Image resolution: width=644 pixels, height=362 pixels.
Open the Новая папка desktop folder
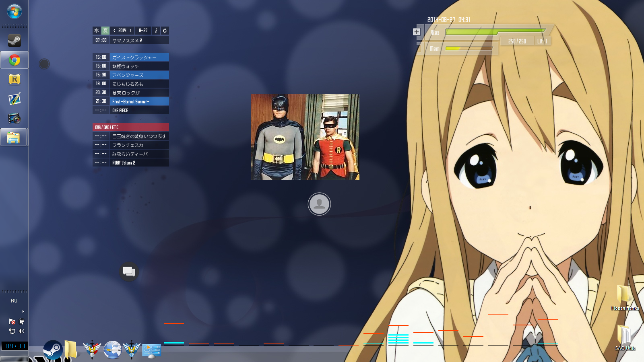625,298
